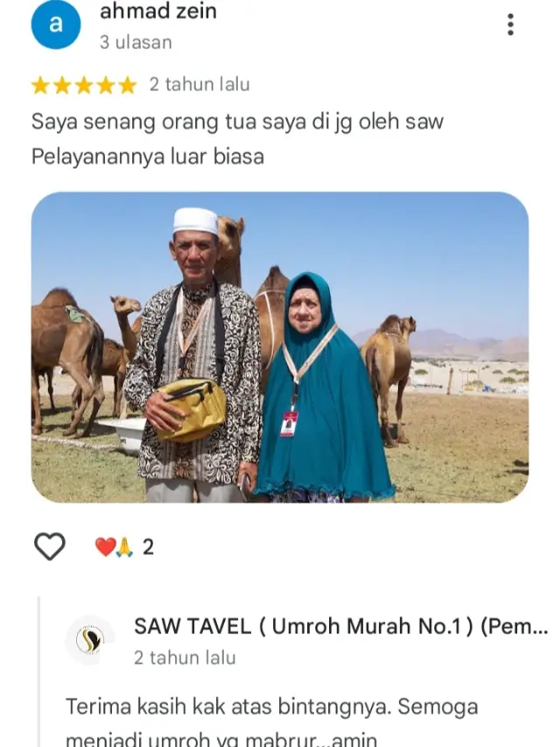Click the red heart reaction emoji
Image resolution: width=560 pixels, height=747 pixels.
pos(105,547)
